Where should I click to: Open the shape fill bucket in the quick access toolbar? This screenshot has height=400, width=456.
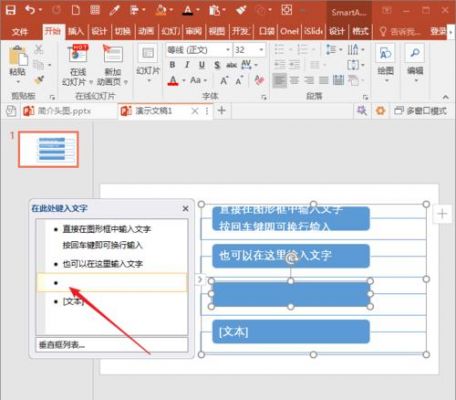click(x=161, y=10)
